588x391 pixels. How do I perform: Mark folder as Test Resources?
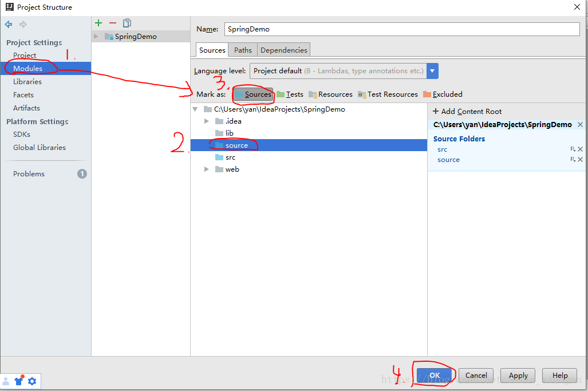pyautogui.click(x=388, y=94)
